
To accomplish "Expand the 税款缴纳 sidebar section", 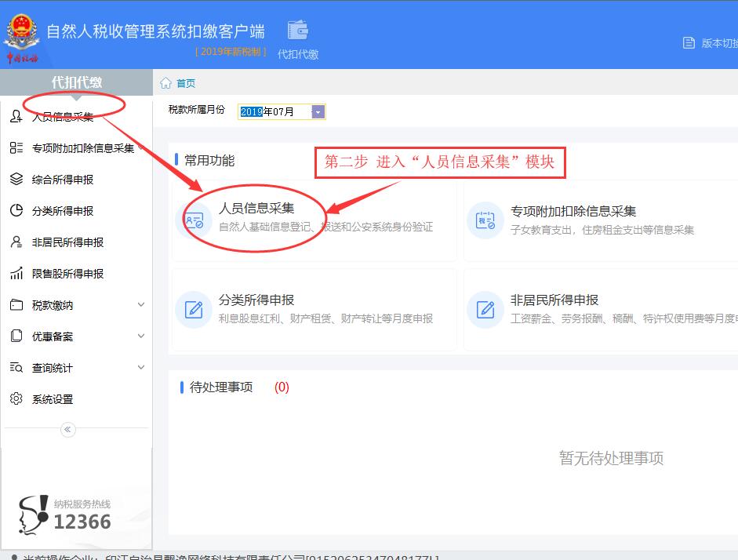I will pyautogui.click(x=141, y=305).
